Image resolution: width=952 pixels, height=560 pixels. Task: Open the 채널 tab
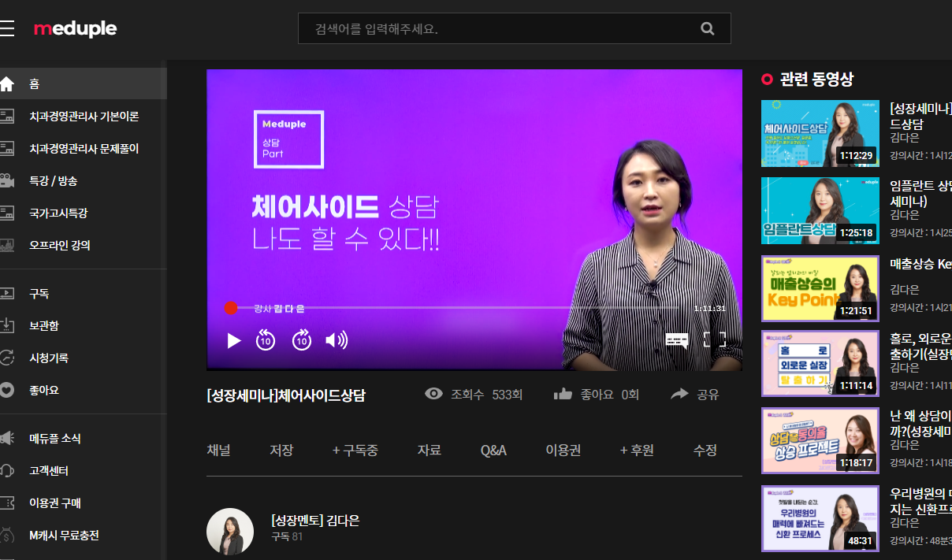coord(218,451)
